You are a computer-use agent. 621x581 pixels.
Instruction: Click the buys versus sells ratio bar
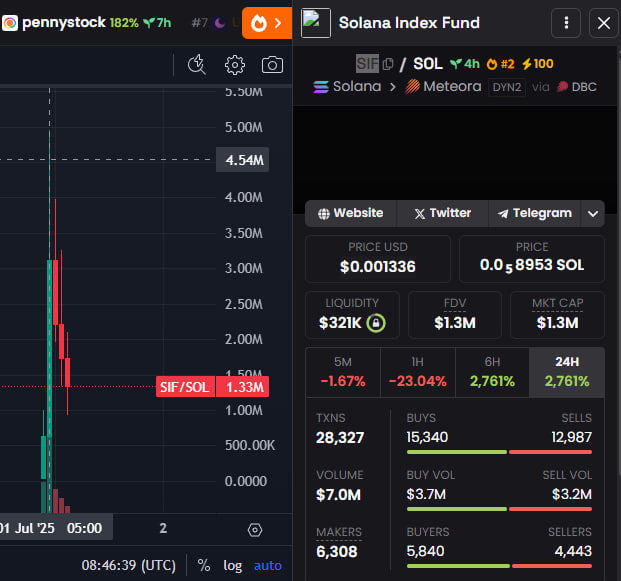coord(499,452)
